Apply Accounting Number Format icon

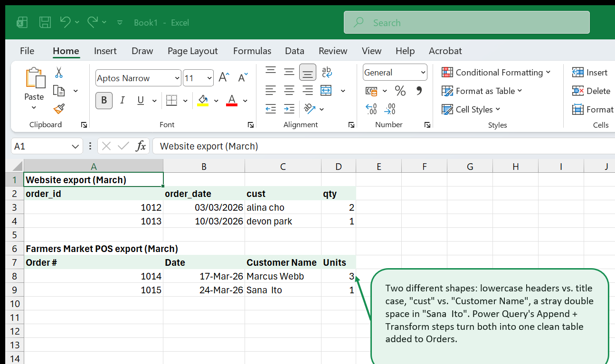pyautogui.click(x=371, y=91)
